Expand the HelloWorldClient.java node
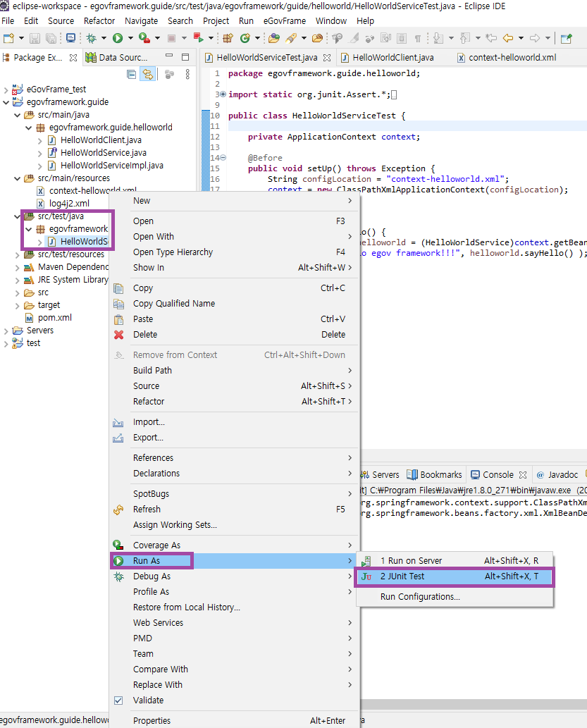 pos(40,140)
